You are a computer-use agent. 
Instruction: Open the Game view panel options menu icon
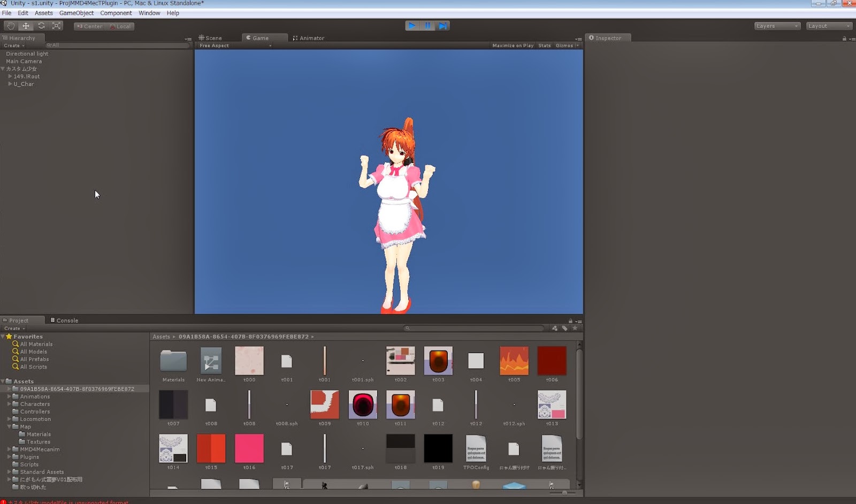pos(578,39)
